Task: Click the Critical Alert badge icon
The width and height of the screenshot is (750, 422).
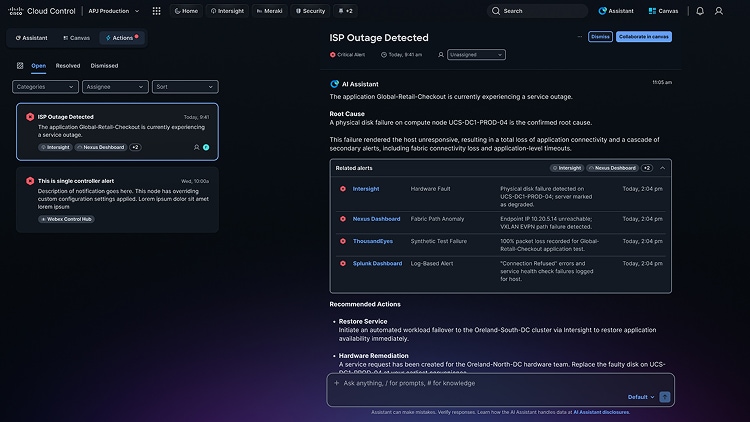Action: pos(332,55)
